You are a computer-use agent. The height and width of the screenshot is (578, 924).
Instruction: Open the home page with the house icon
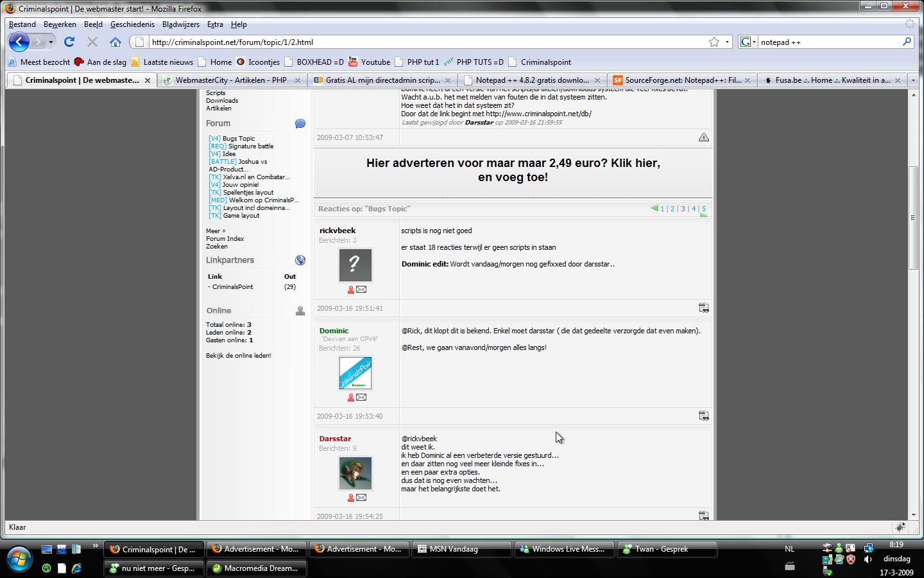click(116, 42)
